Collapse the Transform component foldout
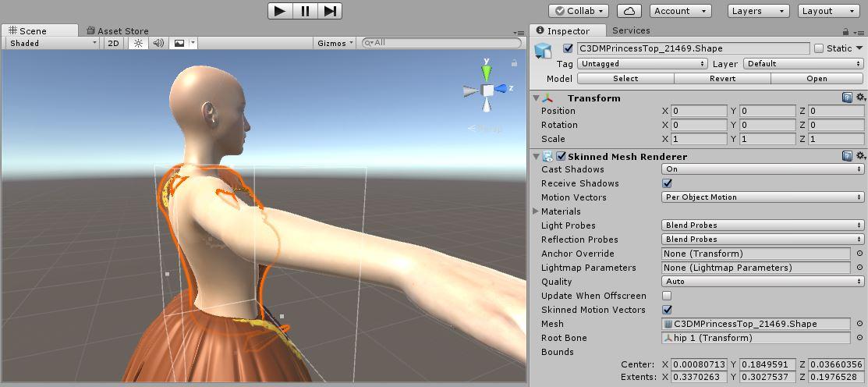 [536, 98]
